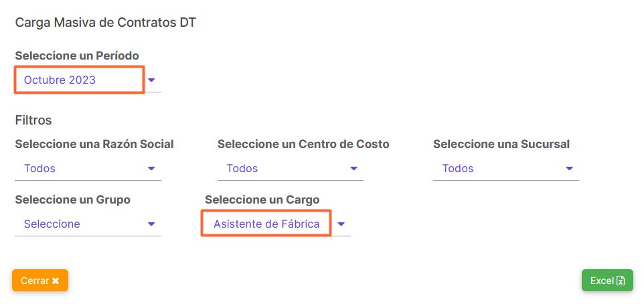
Task: Click Todos under Sucursal
Action: (x=458, y=169)
